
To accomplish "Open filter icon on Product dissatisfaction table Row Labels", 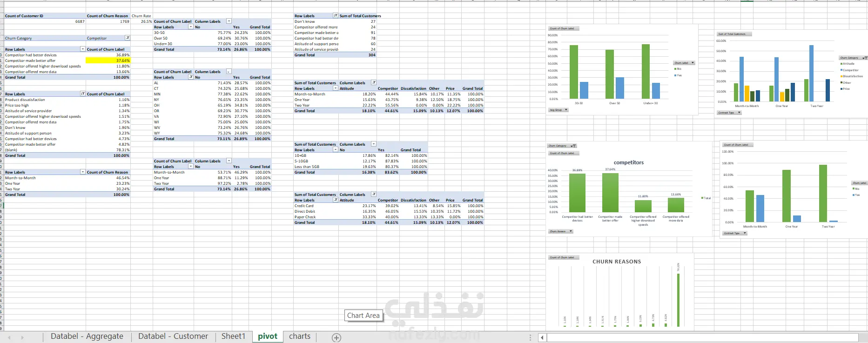I will click(83, 94).
